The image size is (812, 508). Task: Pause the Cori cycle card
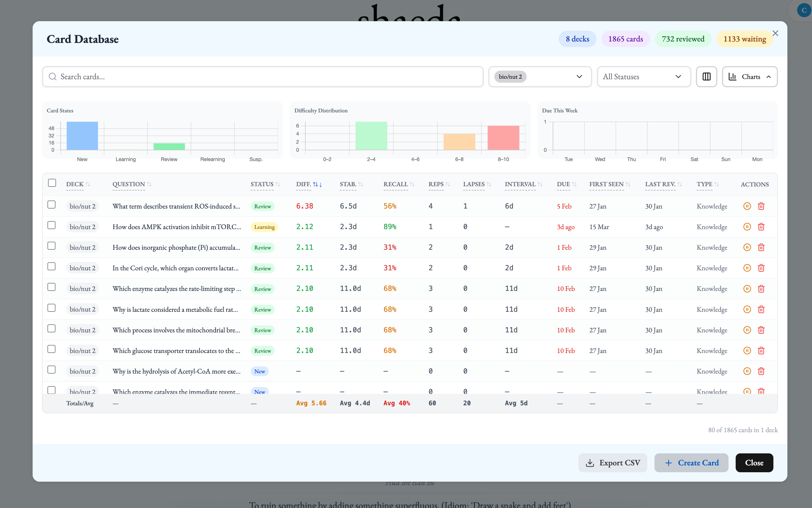click(x=747, y=268)
